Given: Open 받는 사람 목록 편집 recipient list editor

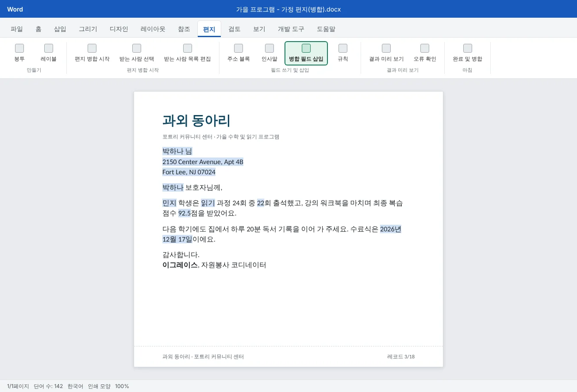Looking at the screenshot, I should [188, 54].
